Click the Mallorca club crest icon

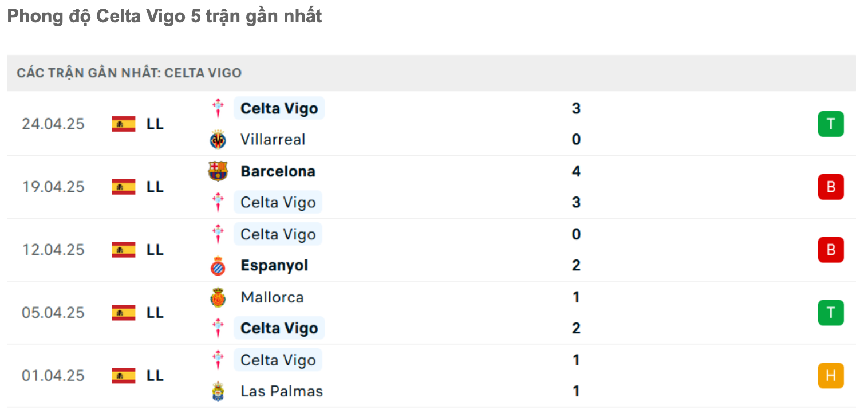[x=218, y=297]
